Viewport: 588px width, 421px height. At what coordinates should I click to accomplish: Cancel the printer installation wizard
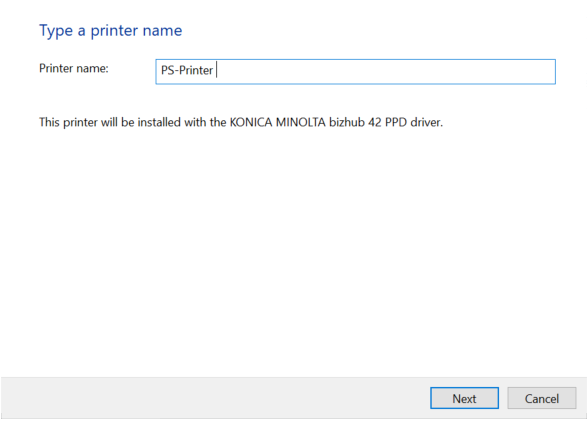point(542,398)
